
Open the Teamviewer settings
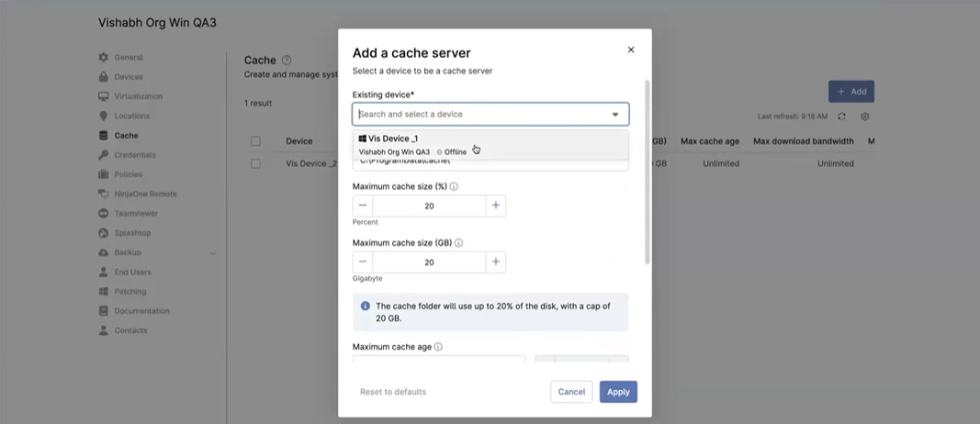136,214
